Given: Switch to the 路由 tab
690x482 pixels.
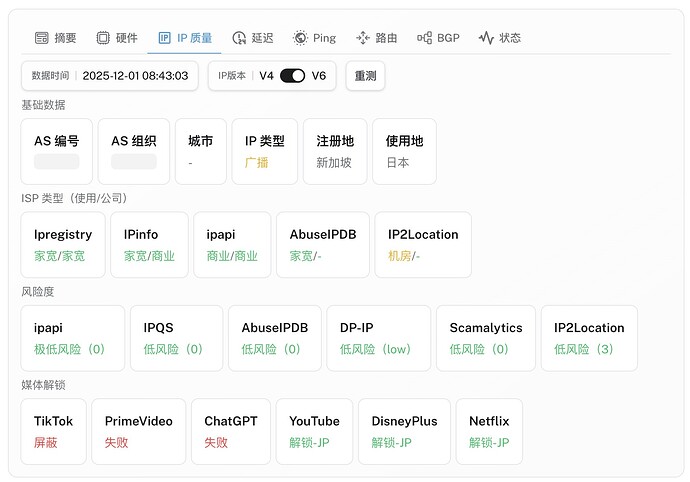Looking at the screenshot, I should (377, 38).
